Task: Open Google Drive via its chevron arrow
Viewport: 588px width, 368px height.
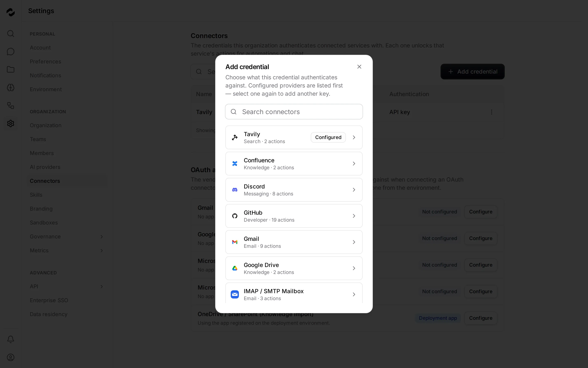Action: point(354,268)
